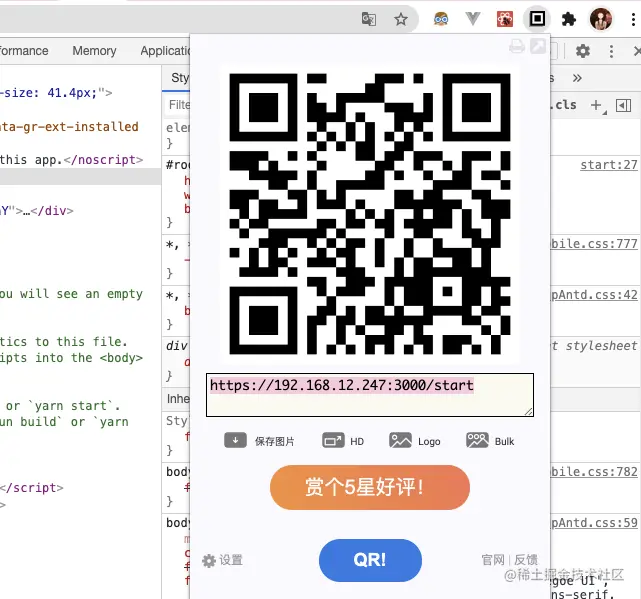The image size is (641, 599).
Task: Open the 设置 settings link text
Action: (x=231, y=560)
